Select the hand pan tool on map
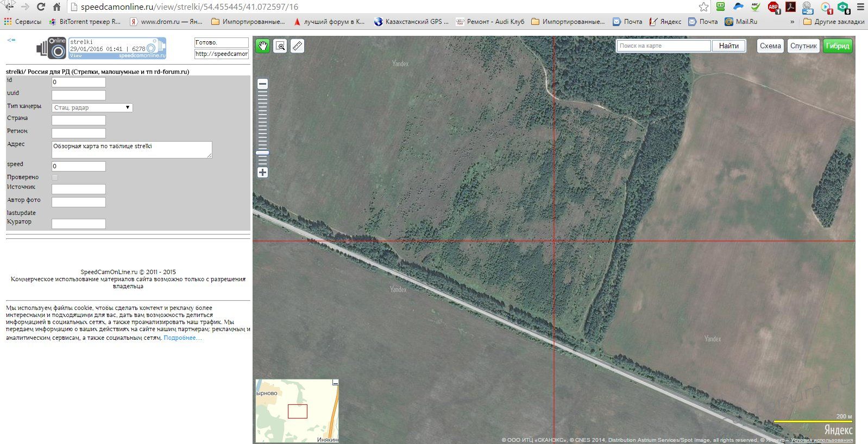Image resolution: width=868 pixels, height=444 pixels. [x=262, y=46]
